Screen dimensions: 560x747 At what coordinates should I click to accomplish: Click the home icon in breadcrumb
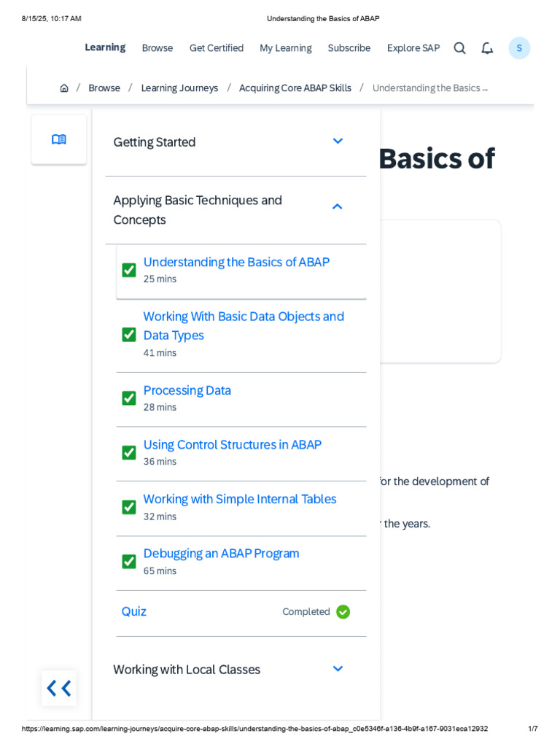64,88
